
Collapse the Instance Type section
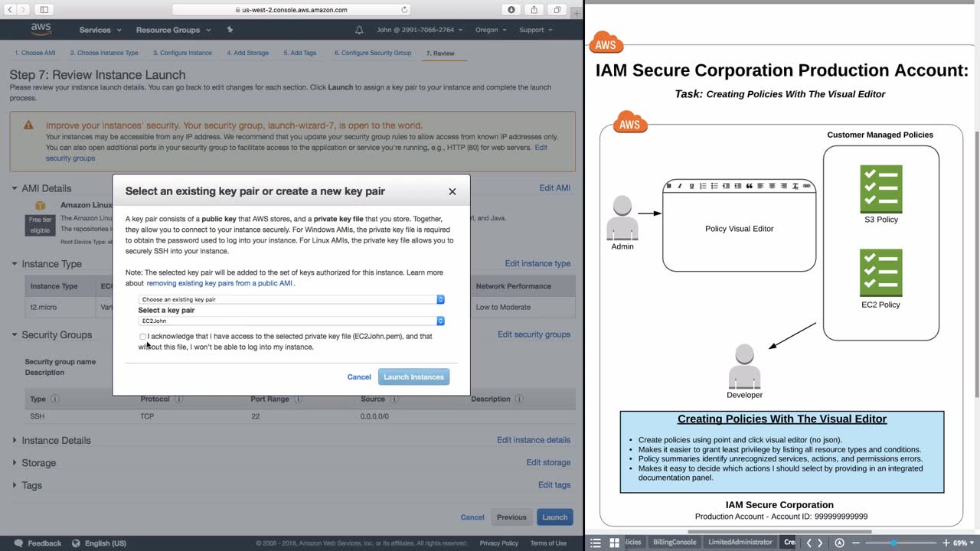click(15, 264)
